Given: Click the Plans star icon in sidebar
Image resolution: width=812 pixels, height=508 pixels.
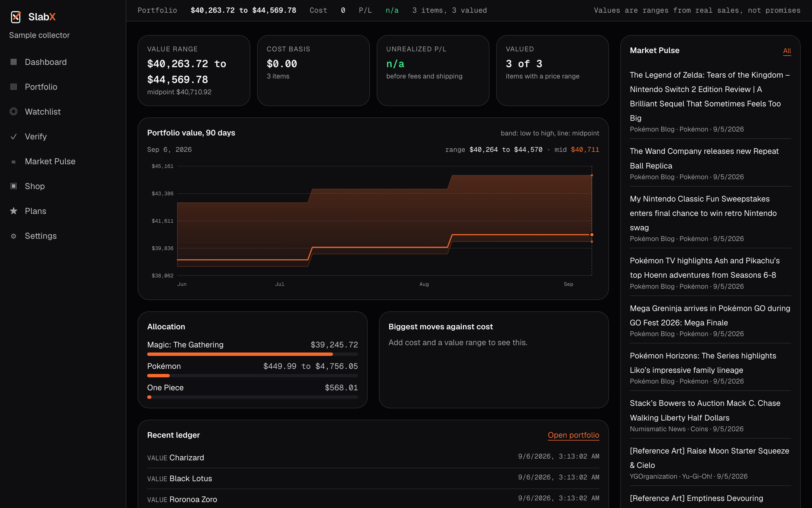Looking at the screenshot, I should coord(14,211).
